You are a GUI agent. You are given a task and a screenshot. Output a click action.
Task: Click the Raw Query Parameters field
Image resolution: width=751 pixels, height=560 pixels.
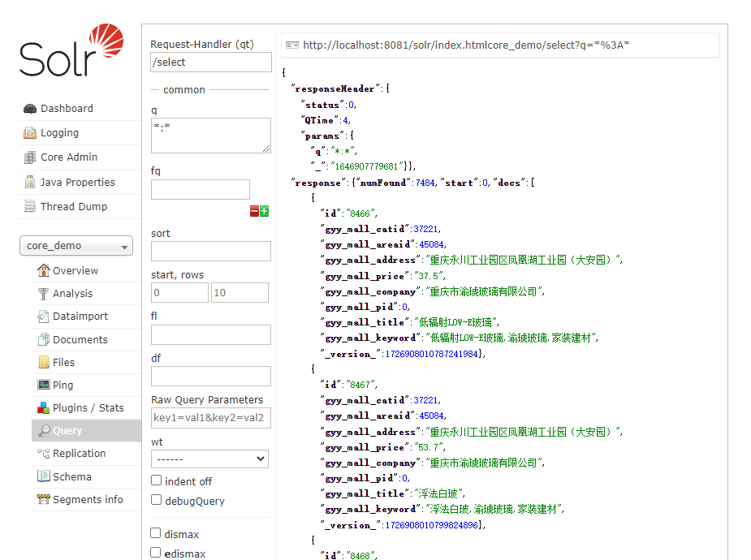pyautogui.click(x=211, y=418)
